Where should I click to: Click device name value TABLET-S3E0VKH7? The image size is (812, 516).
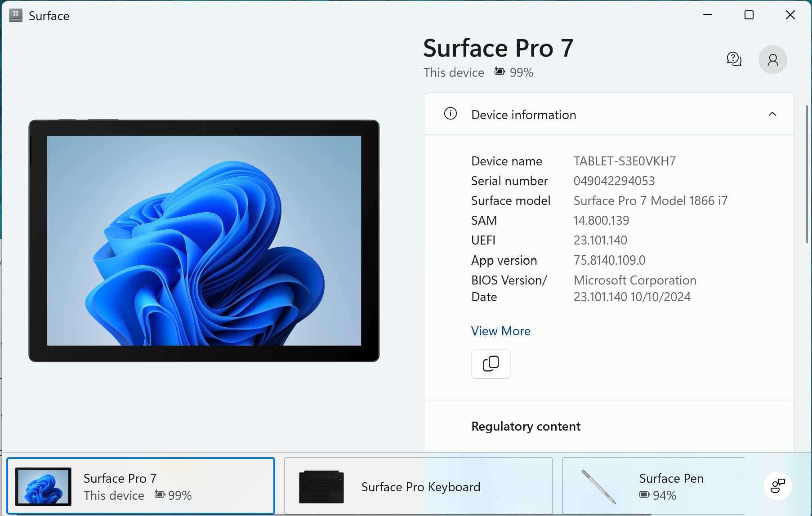click(625, 161)
